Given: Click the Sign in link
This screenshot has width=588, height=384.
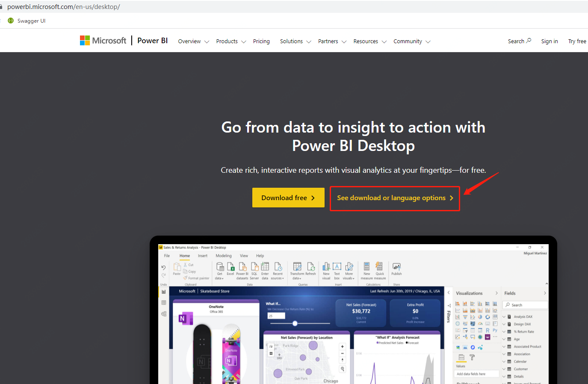Looking at the screenshot, I should (550, 41).
